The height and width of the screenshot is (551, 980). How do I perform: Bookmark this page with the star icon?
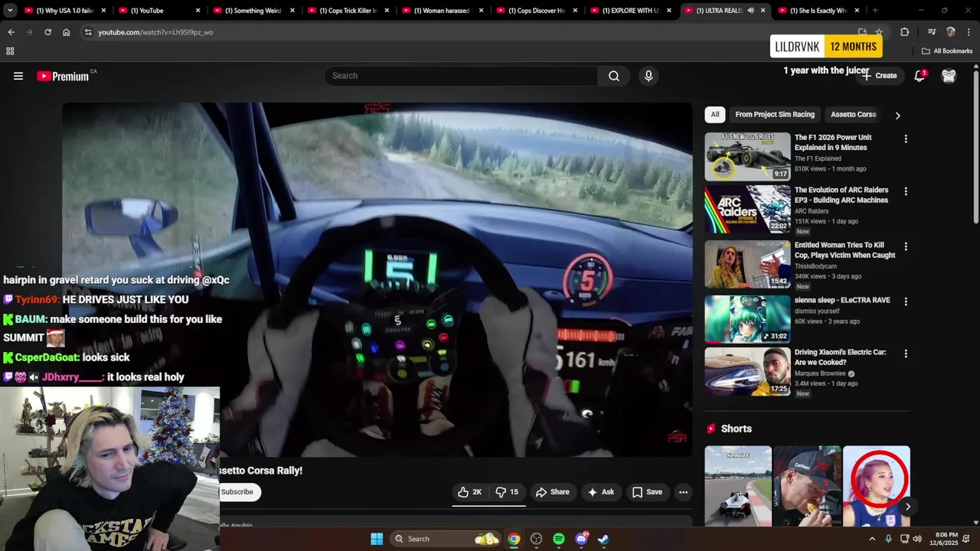click(879, 32)
